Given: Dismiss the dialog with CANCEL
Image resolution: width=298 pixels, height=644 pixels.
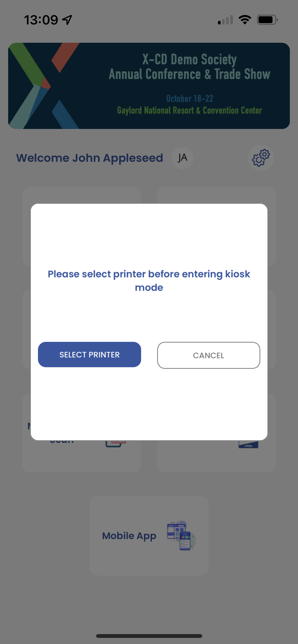Looking at the screenshot, I should click(x=209, y=355).
